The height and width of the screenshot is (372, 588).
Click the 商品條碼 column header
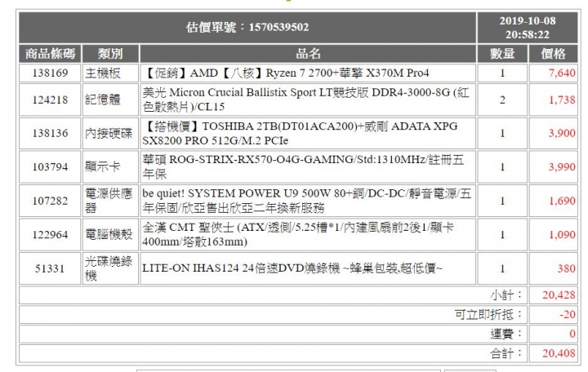(51, 54)
